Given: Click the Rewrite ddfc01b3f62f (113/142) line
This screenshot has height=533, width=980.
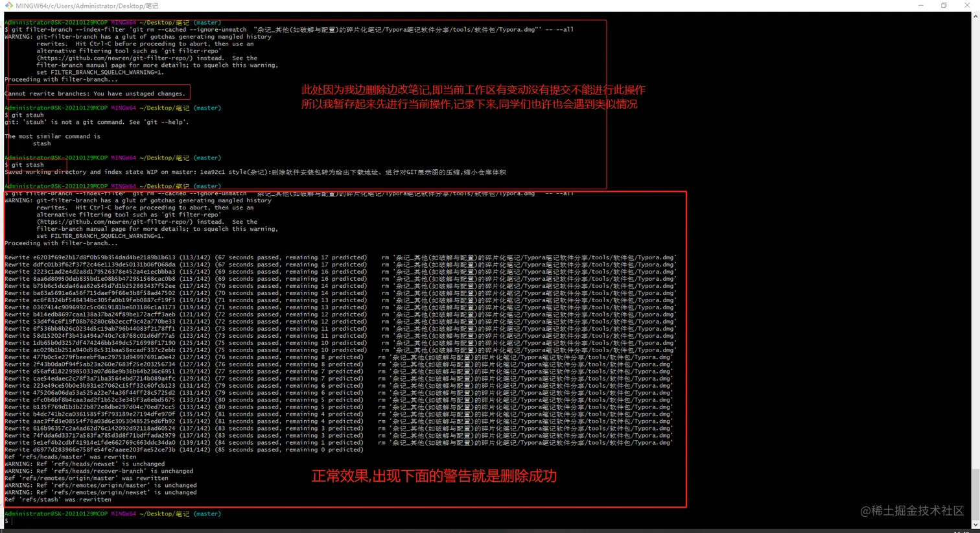Looking at the screenshot, I should pyautogui.click(x=341, y=265).
